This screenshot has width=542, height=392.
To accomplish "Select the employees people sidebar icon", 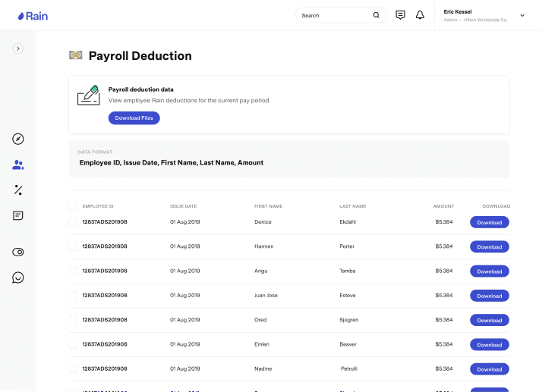I will click(x=18, y=165).
